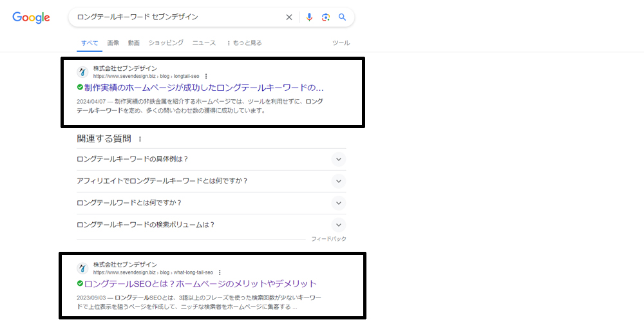The image size is (644, 322).
Task: Start voice search with microphone icon
Action: tap(309, 17)
